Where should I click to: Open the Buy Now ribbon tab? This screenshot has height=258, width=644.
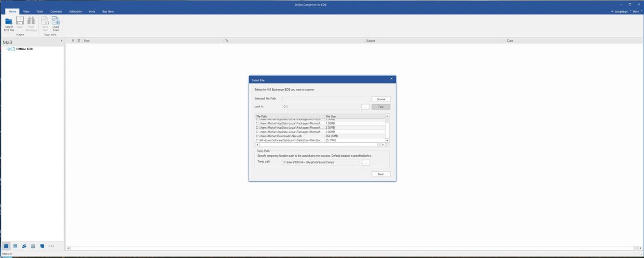pos(108,11)
